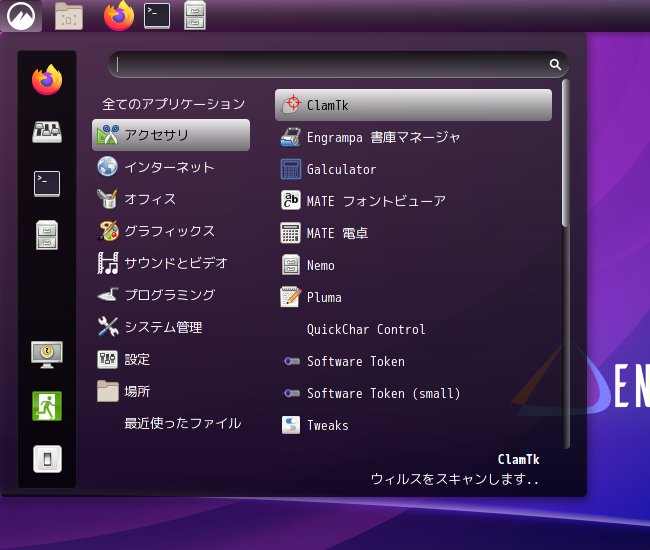The width and height of the screenshot is (650, 550).
Task: Click the lock screen monitor icon
Action: 47,355
